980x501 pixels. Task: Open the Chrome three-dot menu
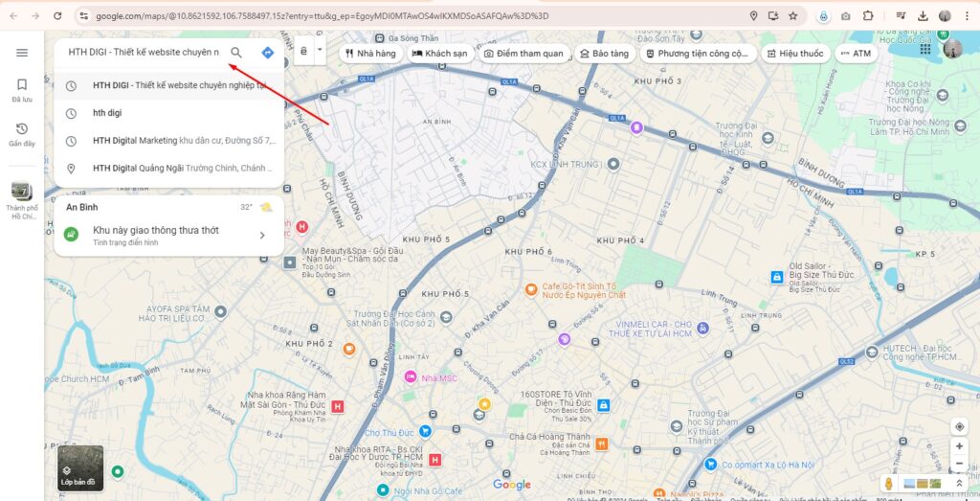tap(967, 15)
